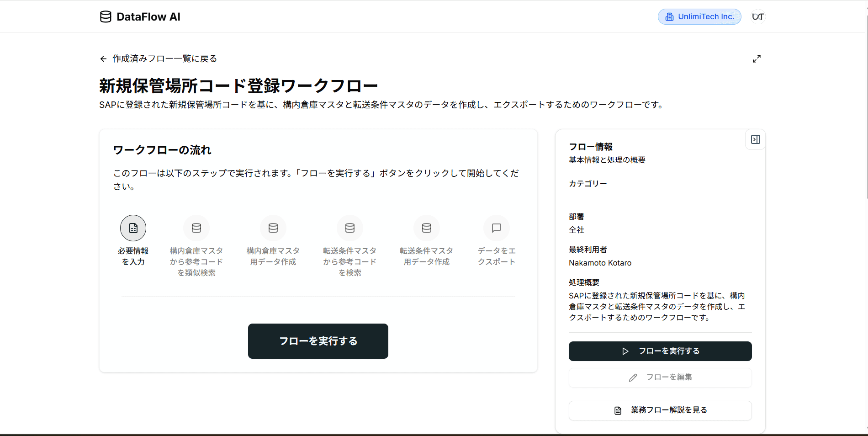The height and width of the screenshot is (436, 868).
Task: Expand view with the fullscreen arrows icon
Action: click(x=757, y=59)
